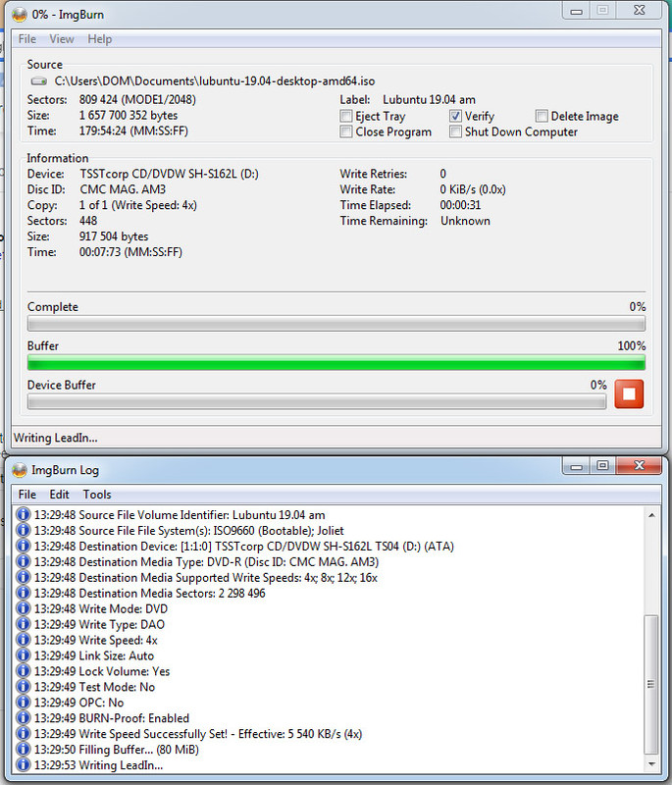
Task: Click the source sectors '809 424 (MODE1/2048)'
Action: point(137,100)
